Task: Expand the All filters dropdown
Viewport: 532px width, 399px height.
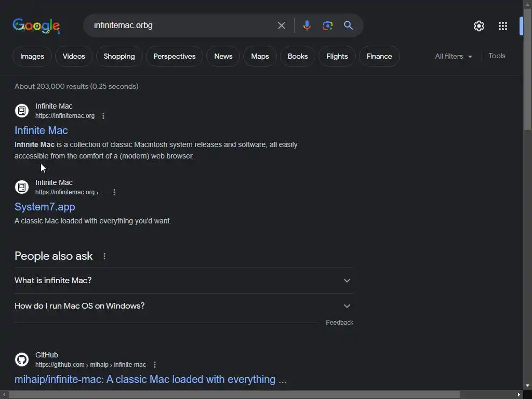Action: point(454,56)
